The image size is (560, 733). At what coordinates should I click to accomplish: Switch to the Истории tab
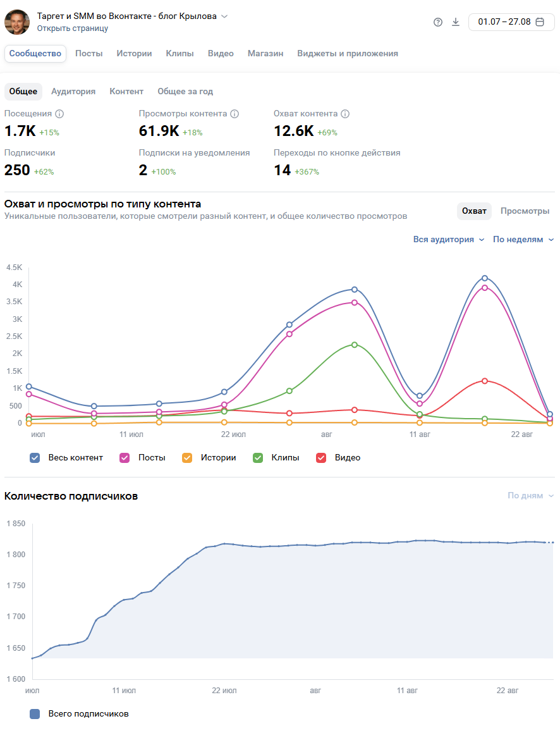pyautogui.click(x=134, y=54)
